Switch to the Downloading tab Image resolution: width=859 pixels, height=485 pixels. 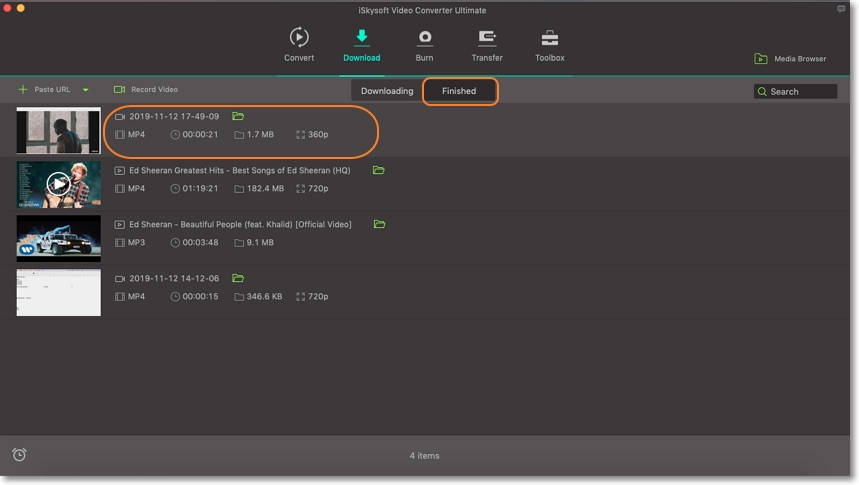(x=387, y=91)
